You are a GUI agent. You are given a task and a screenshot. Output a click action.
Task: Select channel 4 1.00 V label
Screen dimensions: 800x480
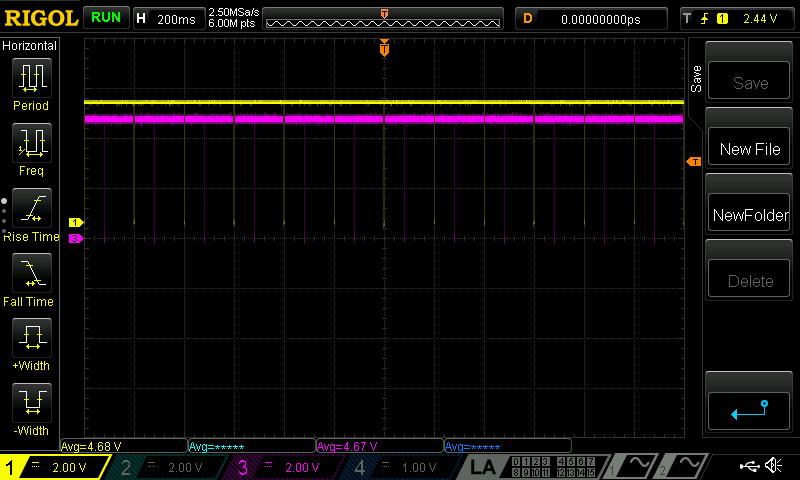418,467
